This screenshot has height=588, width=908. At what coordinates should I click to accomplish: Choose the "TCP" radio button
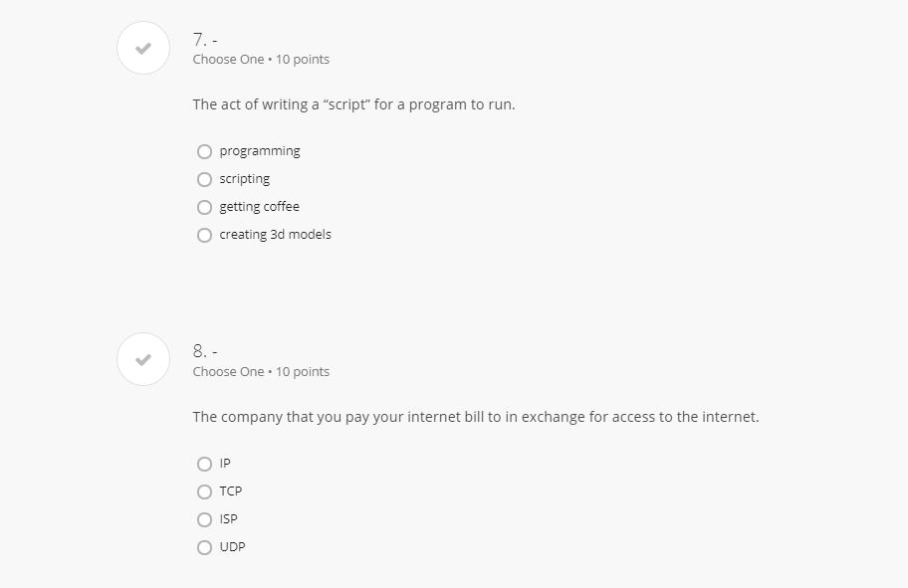point(204,491)
